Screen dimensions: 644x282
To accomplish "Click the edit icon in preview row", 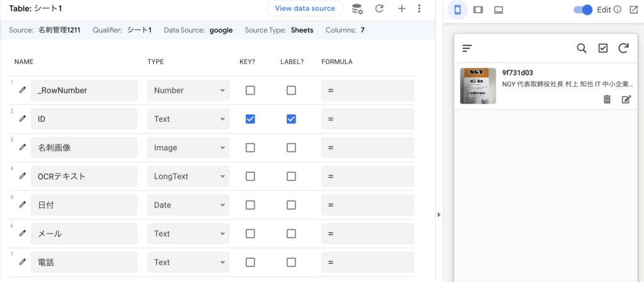I will click(x=626, y=99).
